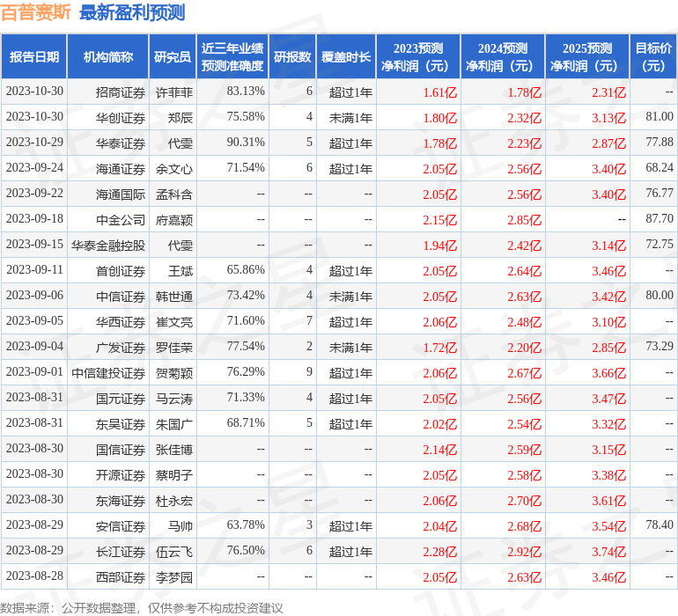The height and width of the screenshot is (616, 678).
Task: Select the 2023预测净利润 column header
Action: click(418, 57)
